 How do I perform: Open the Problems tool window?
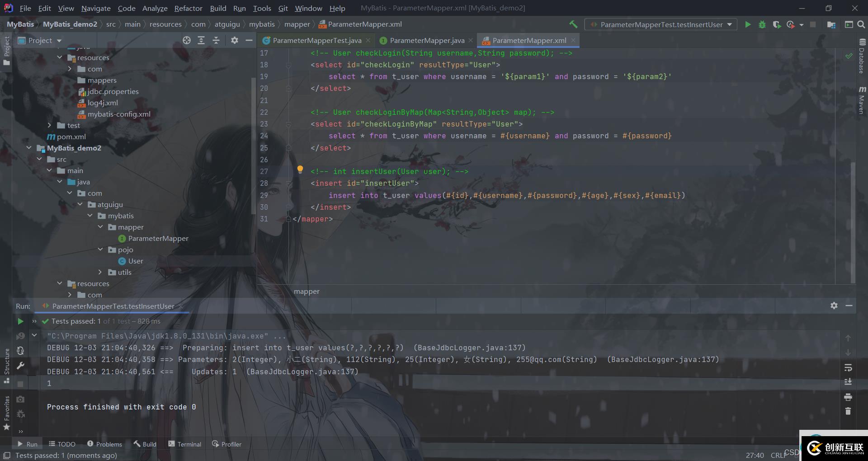click(x=104, y=444)
